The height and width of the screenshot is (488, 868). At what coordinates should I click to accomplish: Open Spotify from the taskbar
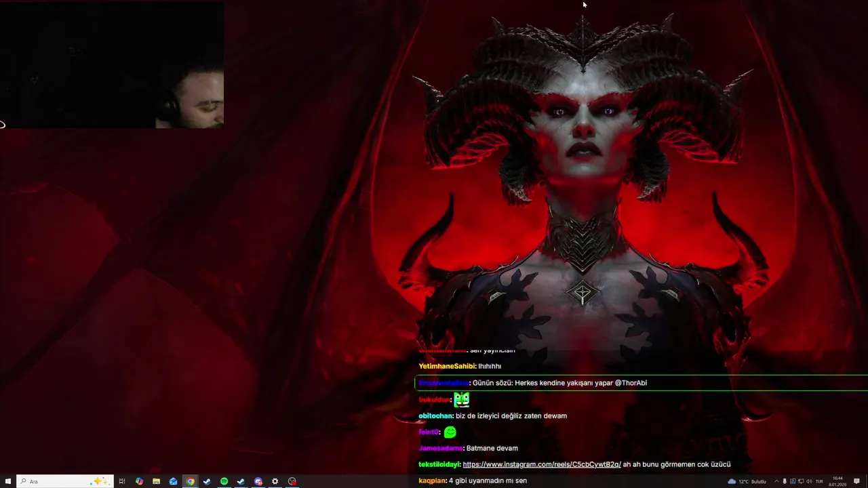click(224, 481)
